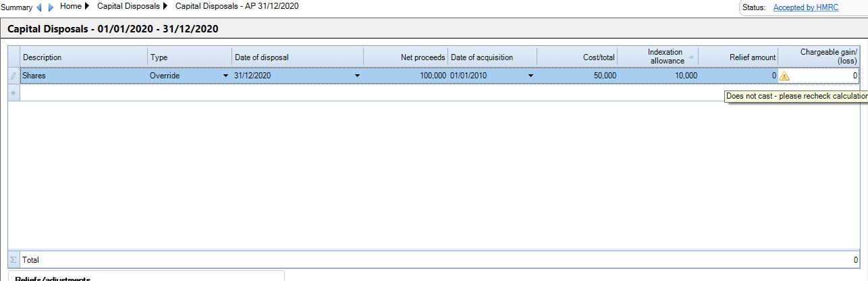Click the sort arrow in Indexation allowance header
The width and height of the screenshot is (868, 281).
[692, 57]
